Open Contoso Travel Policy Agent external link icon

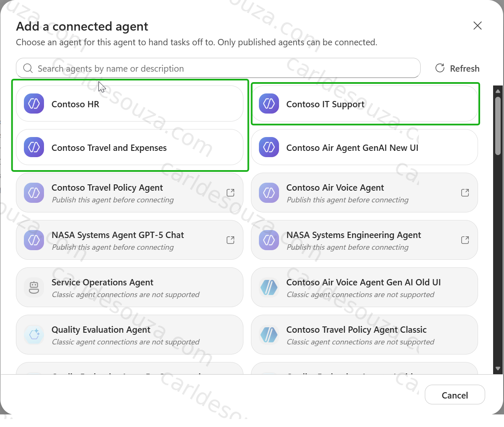(230, 193)
